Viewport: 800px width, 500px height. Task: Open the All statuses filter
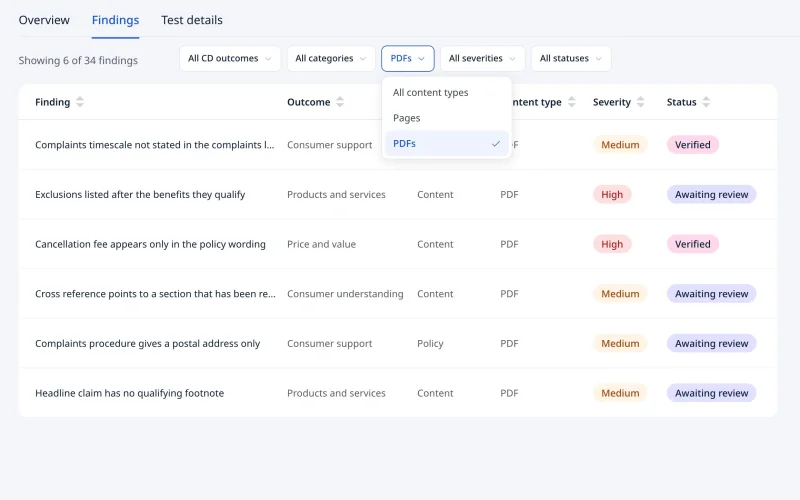coord(571,59)
